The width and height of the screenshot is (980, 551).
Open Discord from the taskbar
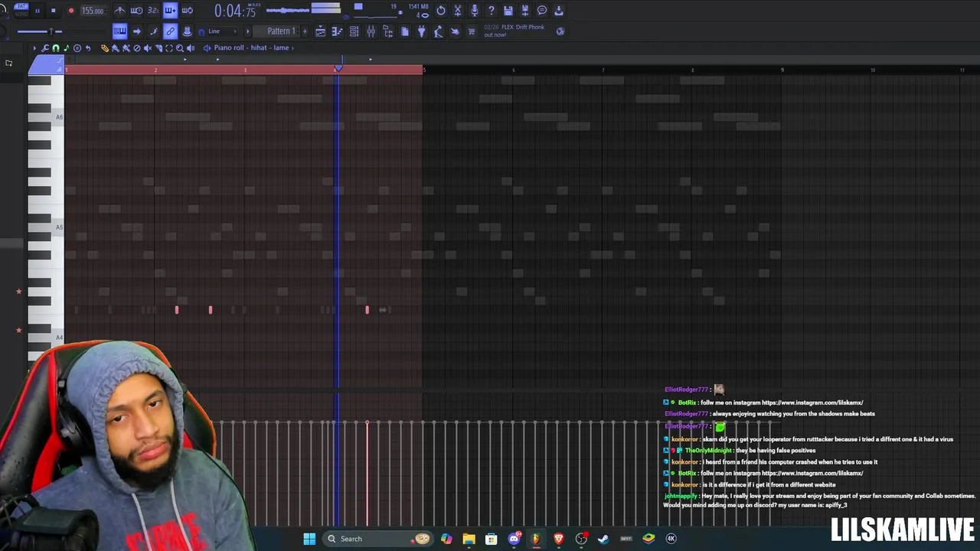click(514, 539)
